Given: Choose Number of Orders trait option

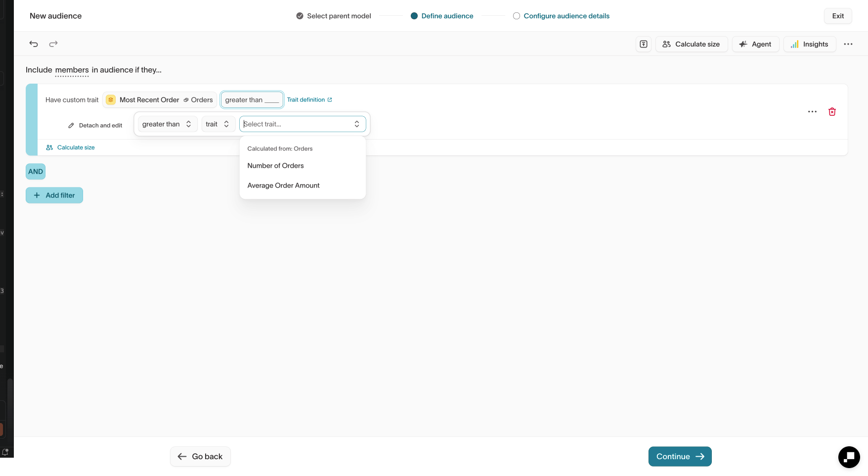Looking at the screenshot, I should pos(303,166).
